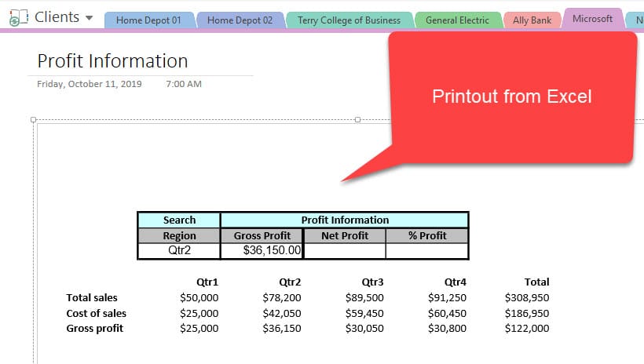Click the 7:00 AM page time
Screen dimensions: 644x364
(184, 84)
